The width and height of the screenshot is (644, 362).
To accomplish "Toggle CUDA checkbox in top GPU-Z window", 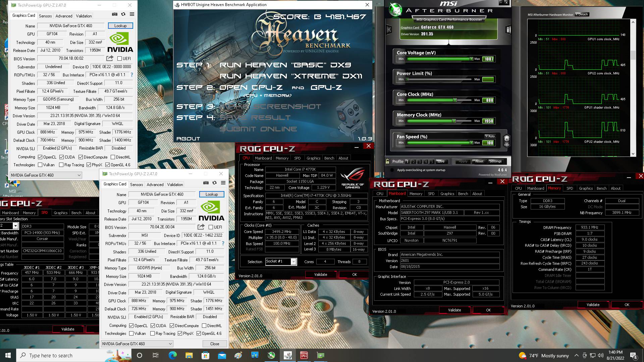I will tap(61, 157).
